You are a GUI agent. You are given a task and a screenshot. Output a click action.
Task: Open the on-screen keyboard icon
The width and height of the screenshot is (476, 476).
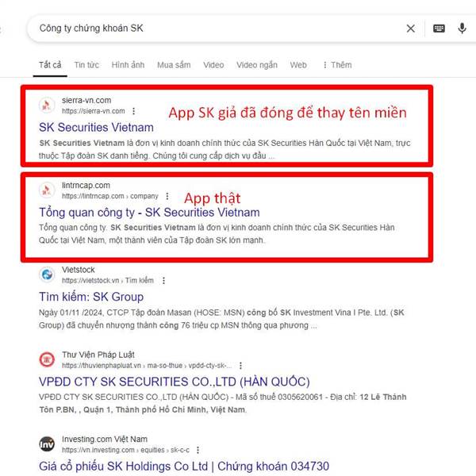pyautogui.click(x=439, y=29)
